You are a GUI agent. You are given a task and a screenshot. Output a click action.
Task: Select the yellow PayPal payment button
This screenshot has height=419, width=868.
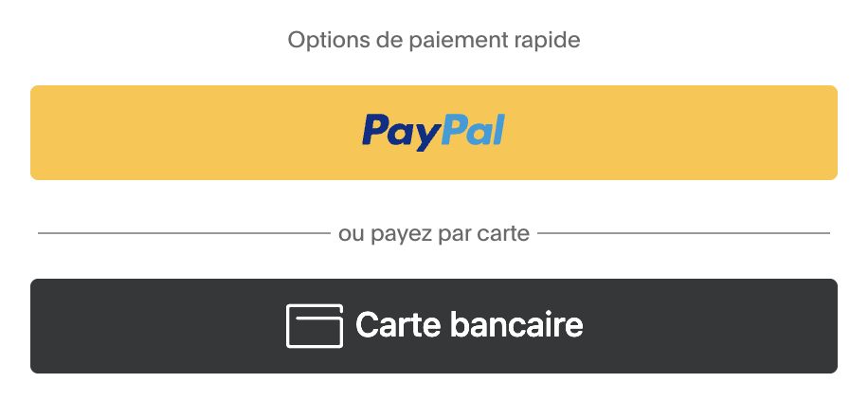pos(434,133)
